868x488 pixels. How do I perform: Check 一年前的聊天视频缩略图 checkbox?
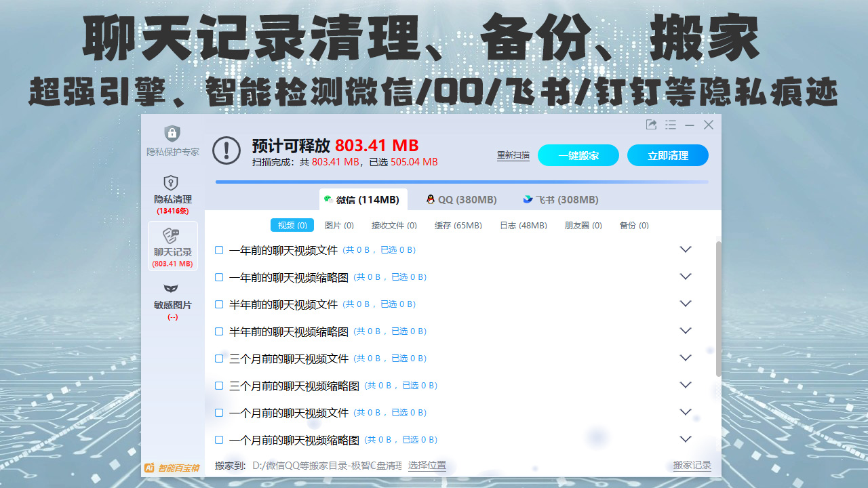[x=219, y=277]
